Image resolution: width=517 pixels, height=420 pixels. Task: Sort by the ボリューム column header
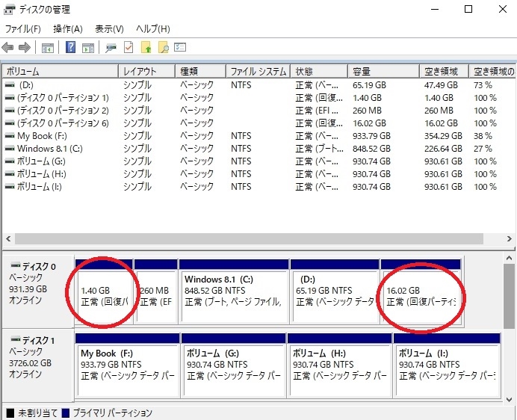tap(61, 71)
